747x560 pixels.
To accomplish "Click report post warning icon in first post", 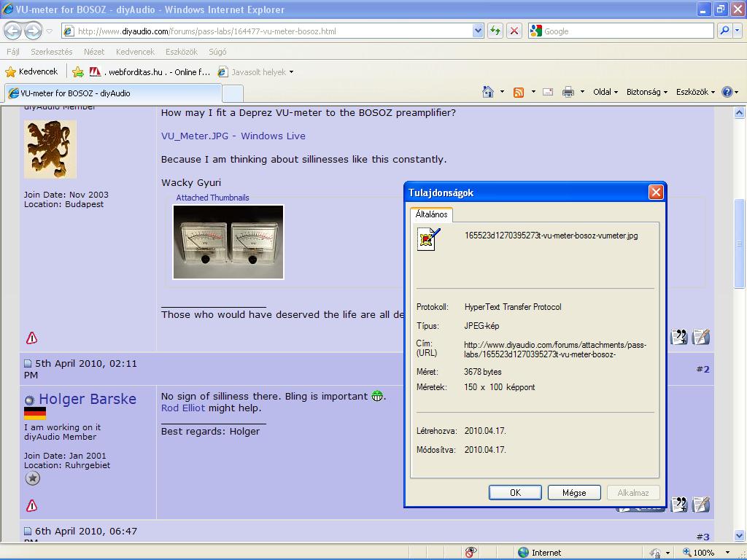I will point(31,338).
